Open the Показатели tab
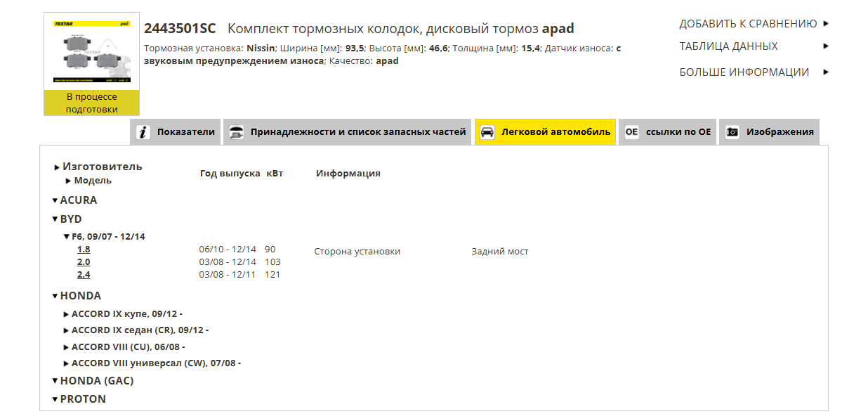 click(176, 132)
